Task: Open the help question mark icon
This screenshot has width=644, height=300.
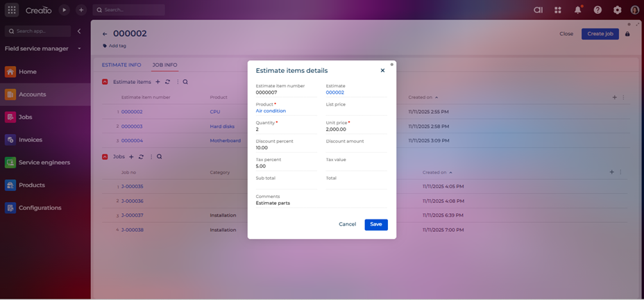Action: (x=598, y=10)
